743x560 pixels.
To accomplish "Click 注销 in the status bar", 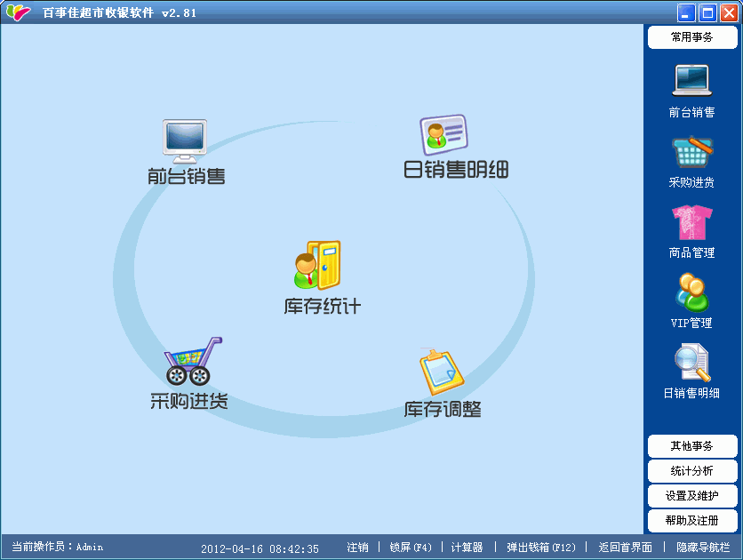I will [x=357, y=548].
